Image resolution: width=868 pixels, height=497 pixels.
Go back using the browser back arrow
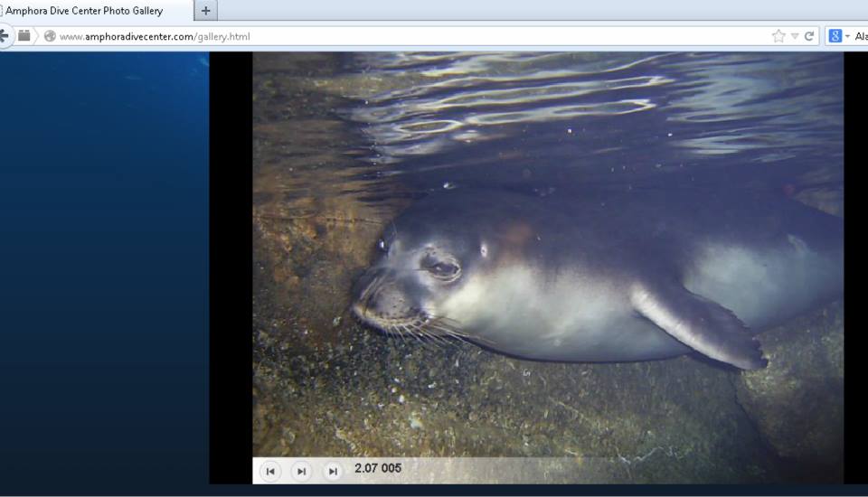coord(5,36)
